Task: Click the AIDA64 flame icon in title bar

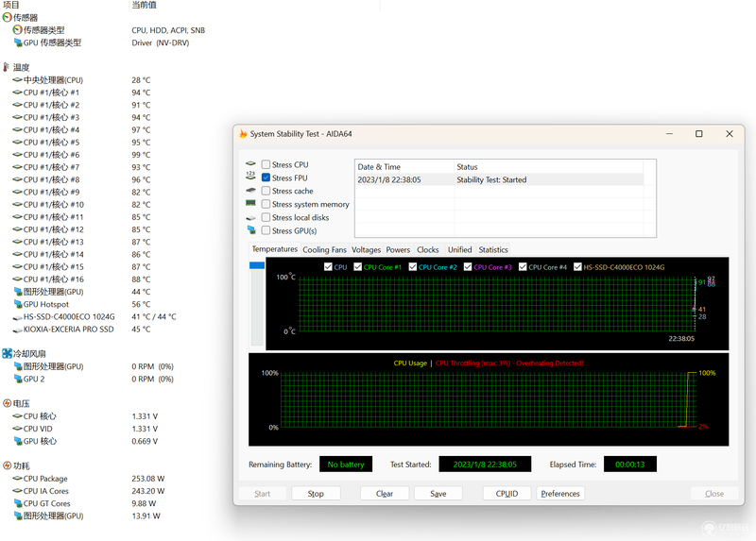Action: pos(243,133)
